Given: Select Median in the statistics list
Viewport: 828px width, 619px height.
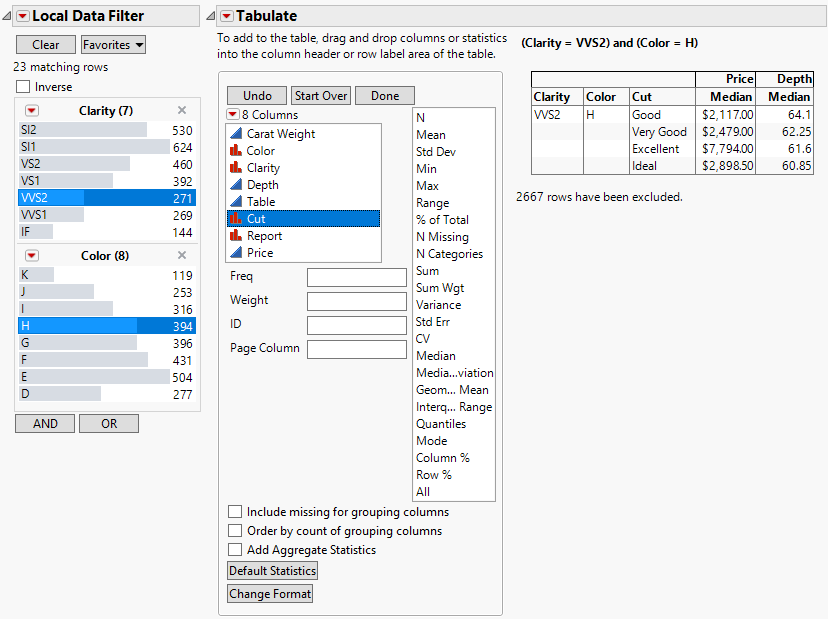Looking at the screenshot, I should 436,356.
